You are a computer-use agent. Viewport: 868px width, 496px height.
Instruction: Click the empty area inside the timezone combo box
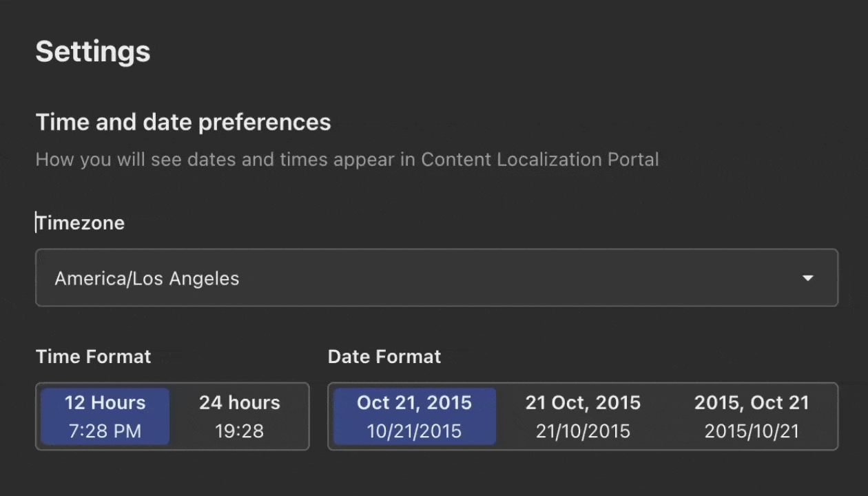click(517, 278)
